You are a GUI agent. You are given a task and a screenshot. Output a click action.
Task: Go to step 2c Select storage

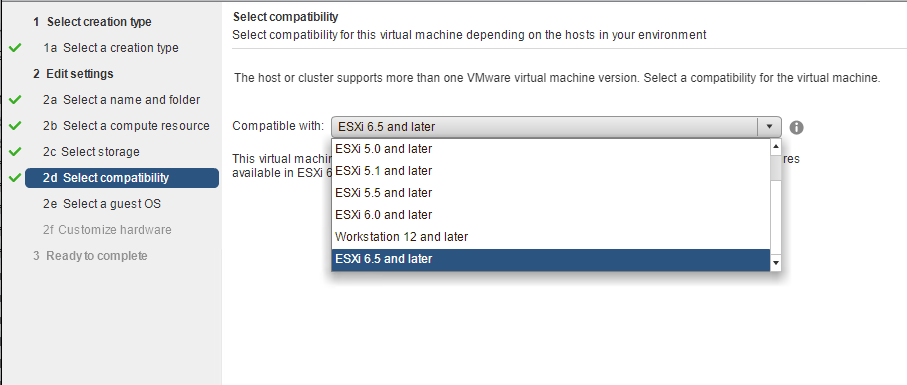coord(91,152)
